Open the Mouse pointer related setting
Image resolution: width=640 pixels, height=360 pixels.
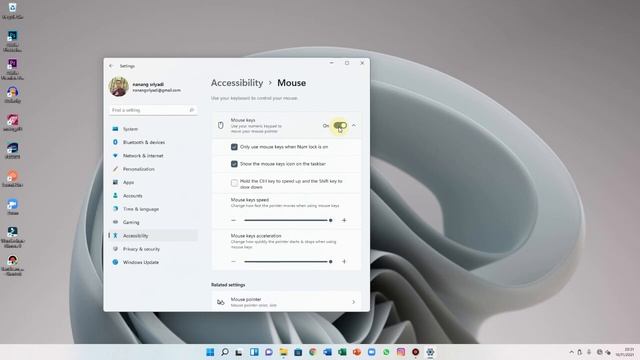pos(286,302)
